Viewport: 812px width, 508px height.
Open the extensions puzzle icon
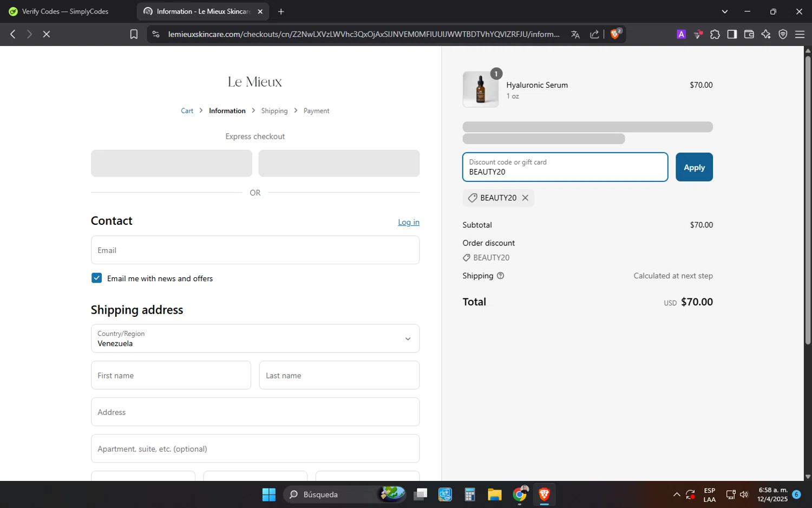point(715,34)
